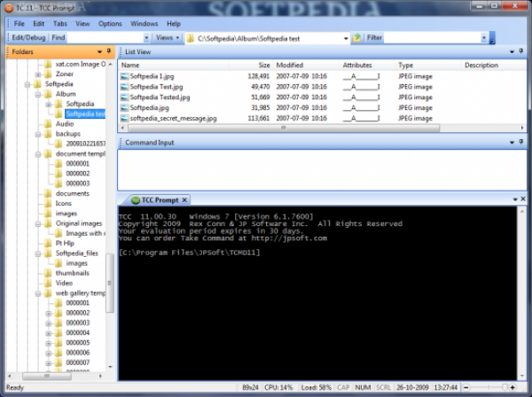Expand the directory path combo box
The width and height of the screenshot is (532, 397).
(x=346, y=38)
